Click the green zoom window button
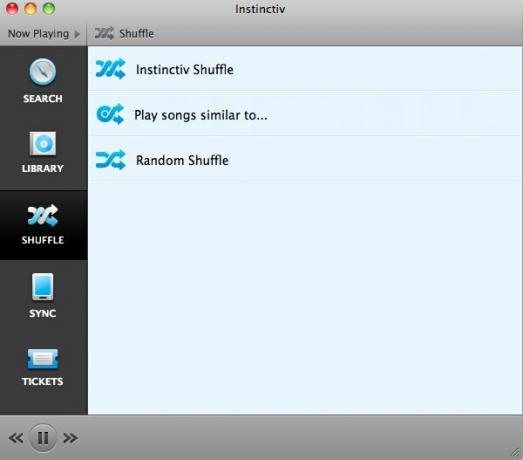 point(49,8)
